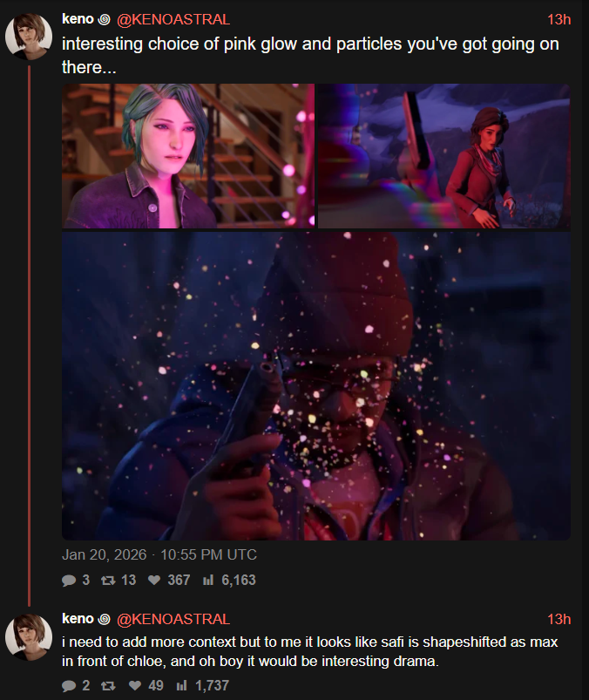This screenshot has width=589, height=700.
Task: Open the green-haired character image thumbnail
Action: 188,156
